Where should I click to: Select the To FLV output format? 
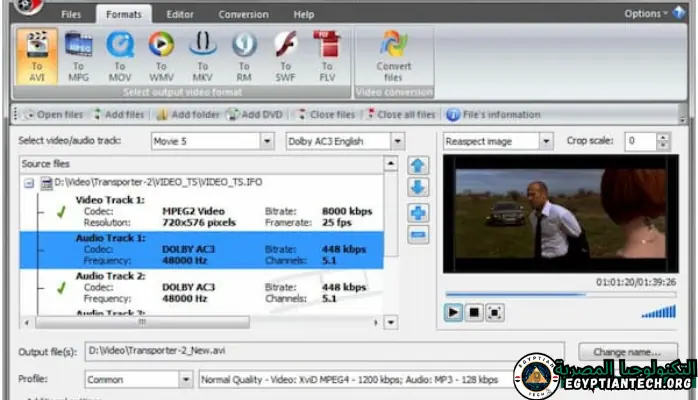point(326,56)
